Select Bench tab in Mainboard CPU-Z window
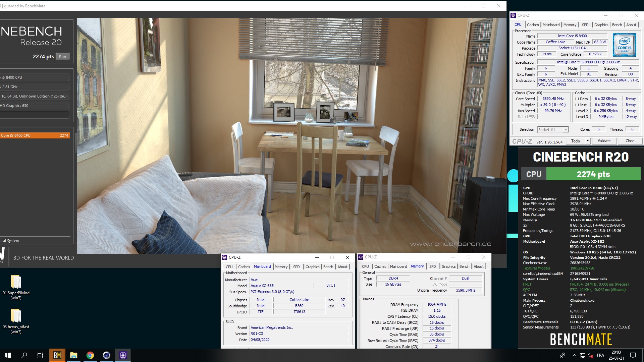The height and width of the screenshot is (362, 644). click(328, 267)
